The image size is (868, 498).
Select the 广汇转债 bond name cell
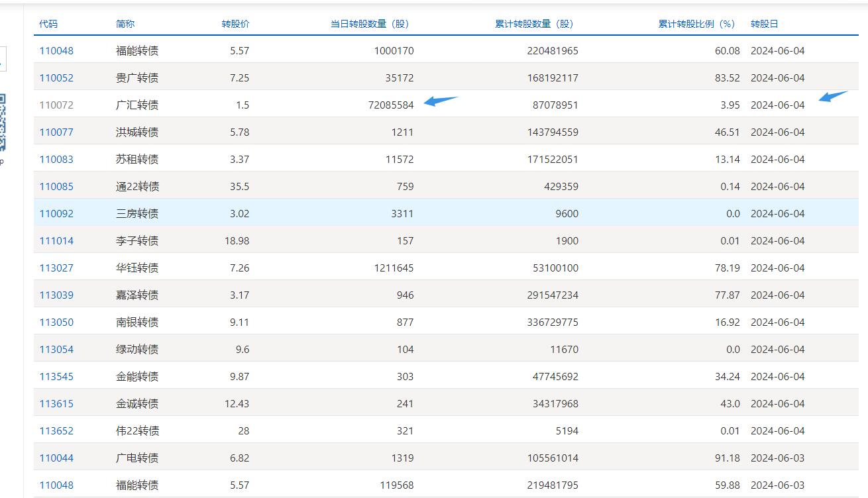coord(137,105)
